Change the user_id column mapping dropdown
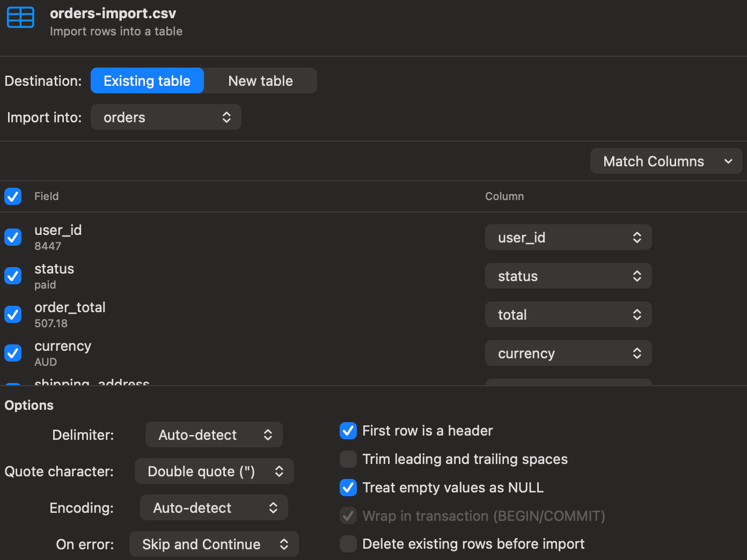747x560 pixels. coord(568,237)
